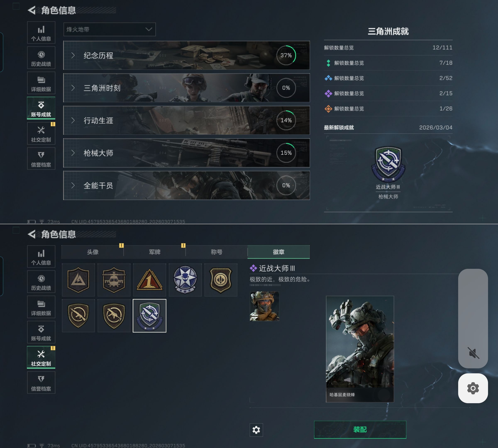Select the helicopter badge

point(114,280)
